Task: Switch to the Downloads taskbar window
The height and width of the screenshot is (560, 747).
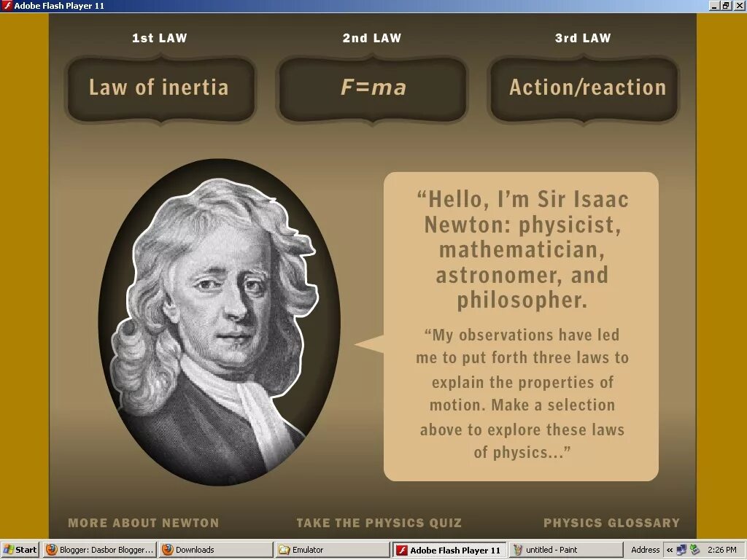Action: pos(215,550)
